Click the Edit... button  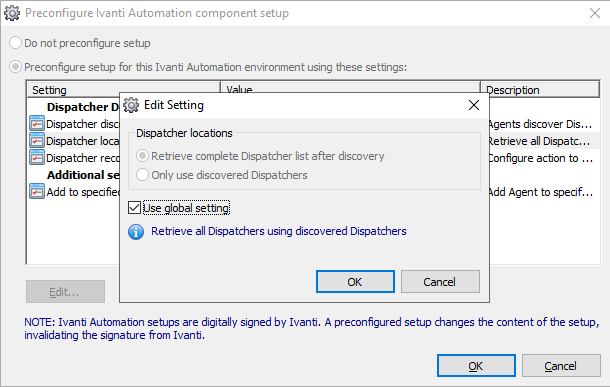pos(65,292)
